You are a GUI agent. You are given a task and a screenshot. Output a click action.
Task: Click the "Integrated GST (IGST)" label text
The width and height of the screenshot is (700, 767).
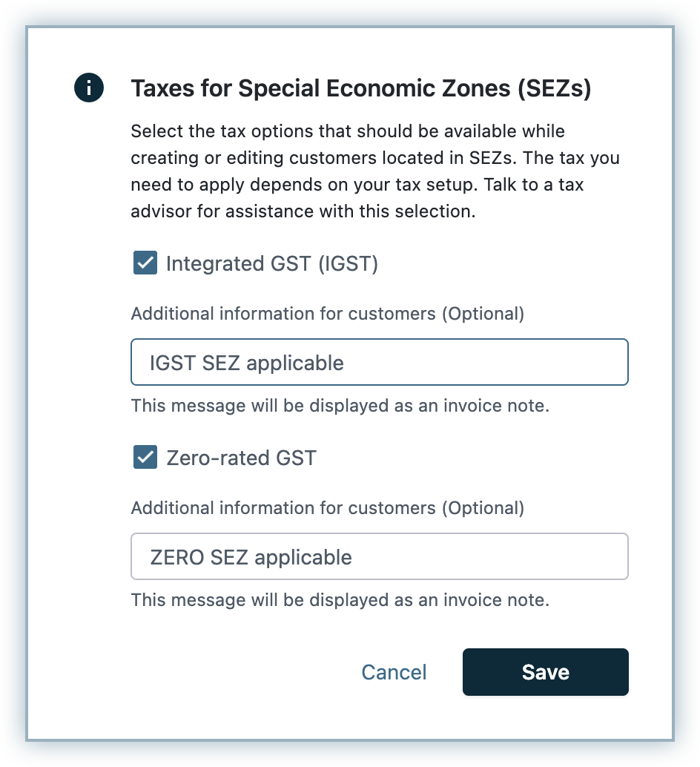click(272, 263)
